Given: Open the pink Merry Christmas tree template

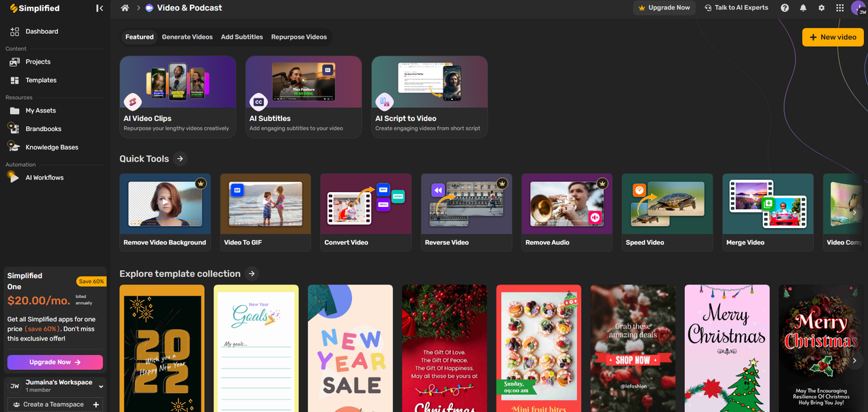Looking at the screenshot, I should pos(727,348).
